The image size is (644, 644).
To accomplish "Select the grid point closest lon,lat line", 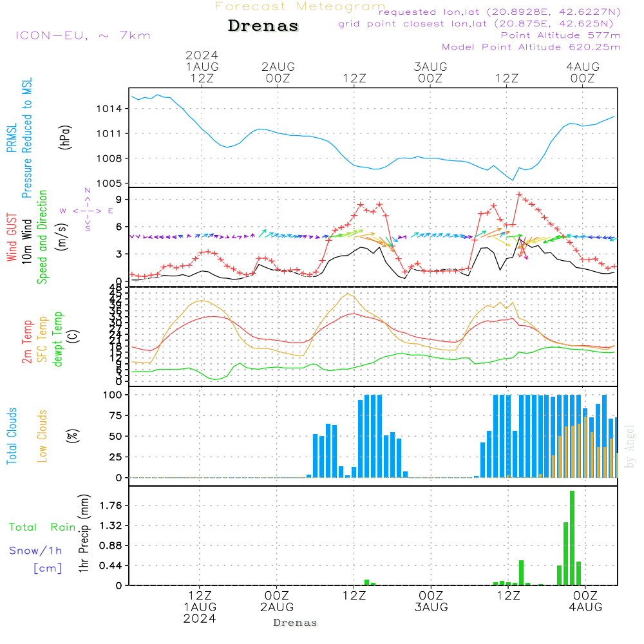I will pos(476,24).
